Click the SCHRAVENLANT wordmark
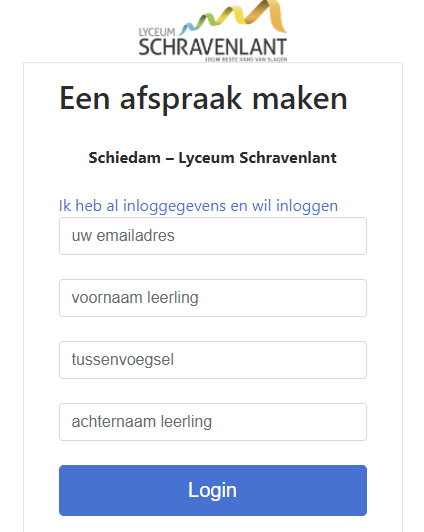This screenshot has width=424, height=532. coord(213,47)
